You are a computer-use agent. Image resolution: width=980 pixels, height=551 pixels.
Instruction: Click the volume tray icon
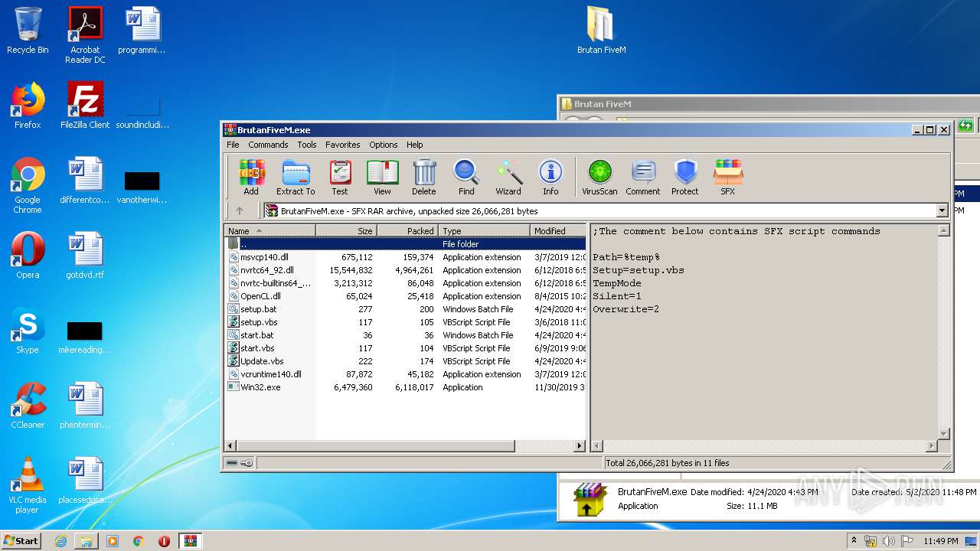[x=888, y=541]
